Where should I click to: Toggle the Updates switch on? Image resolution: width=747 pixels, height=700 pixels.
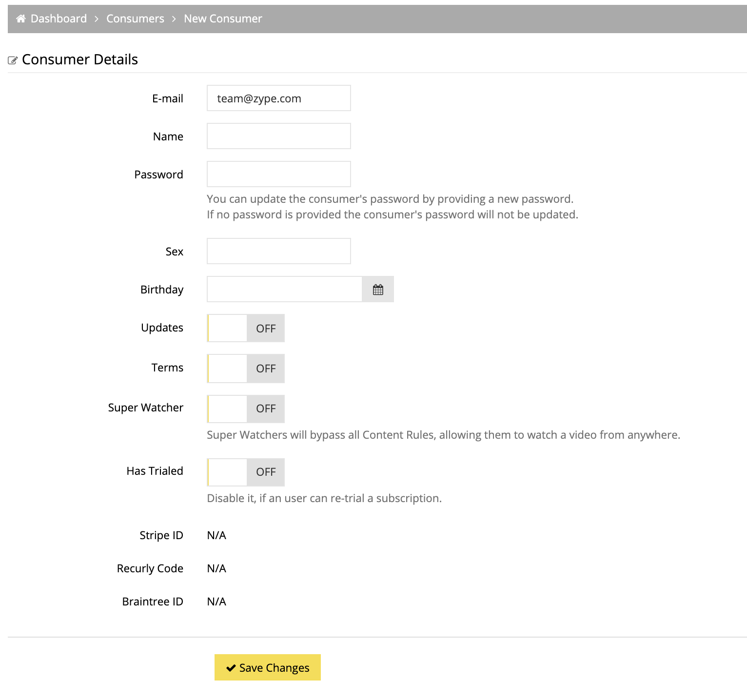point(246,328)
